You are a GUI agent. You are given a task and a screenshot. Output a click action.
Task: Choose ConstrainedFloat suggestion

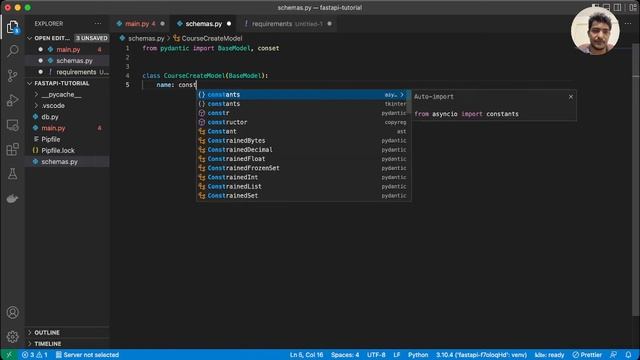(x=302, y=159)
